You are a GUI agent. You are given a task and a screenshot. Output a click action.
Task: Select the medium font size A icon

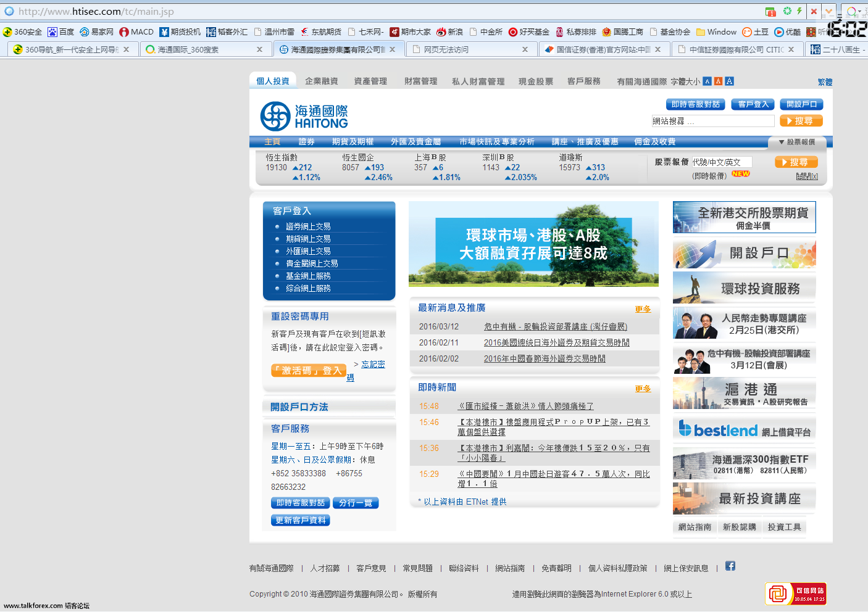pos(718,81)
